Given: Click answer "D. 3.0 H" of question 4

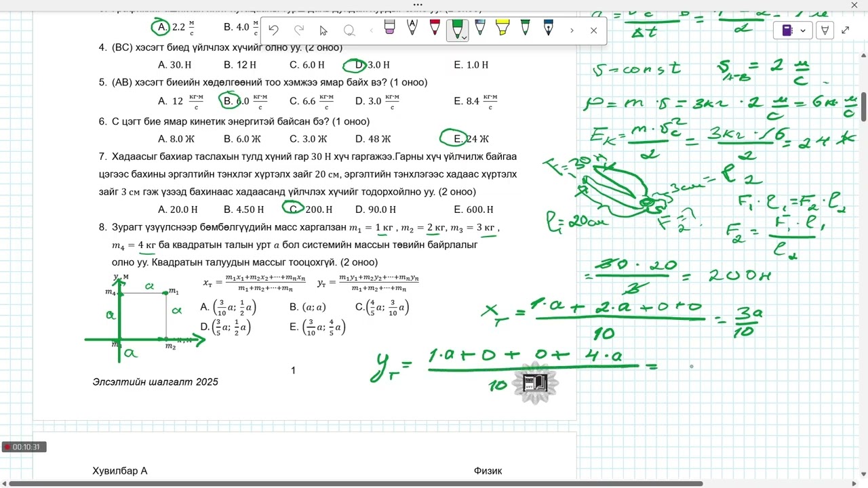Looking at the screenshot, I should pyautogui.click(x=372, y=65).
